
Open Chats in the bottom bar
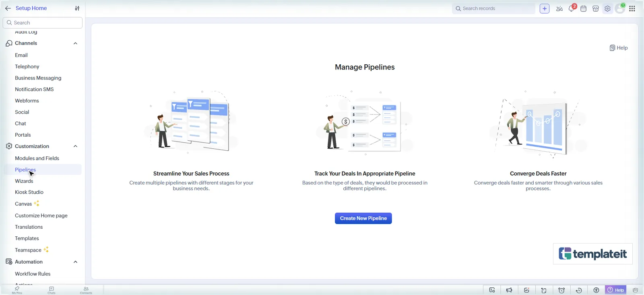[52, 290]
